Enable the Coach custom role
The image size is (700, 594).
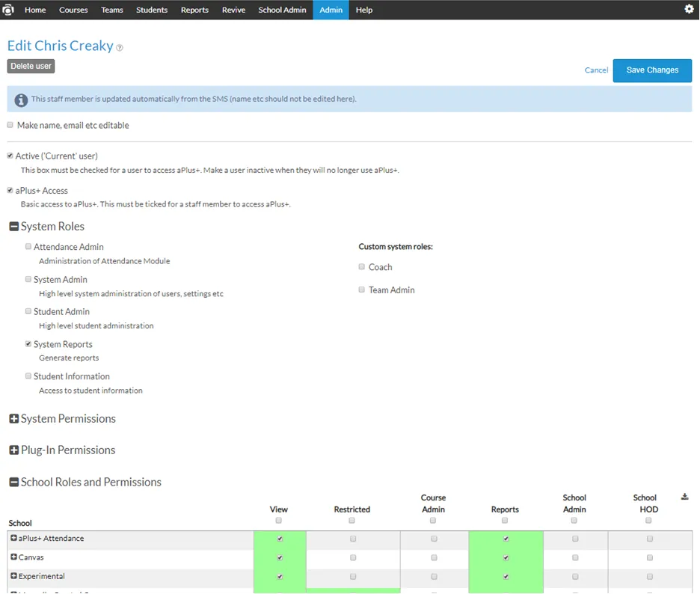(362, 266)
